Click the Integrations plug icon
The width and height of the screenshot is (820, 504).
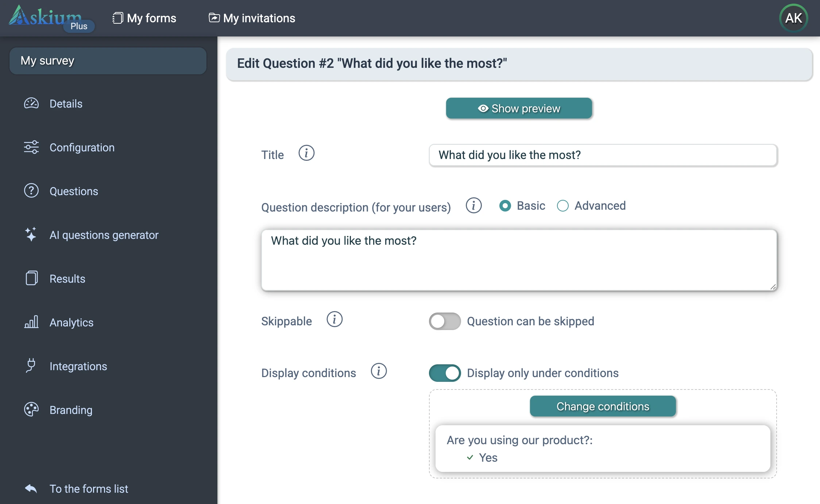31,365
